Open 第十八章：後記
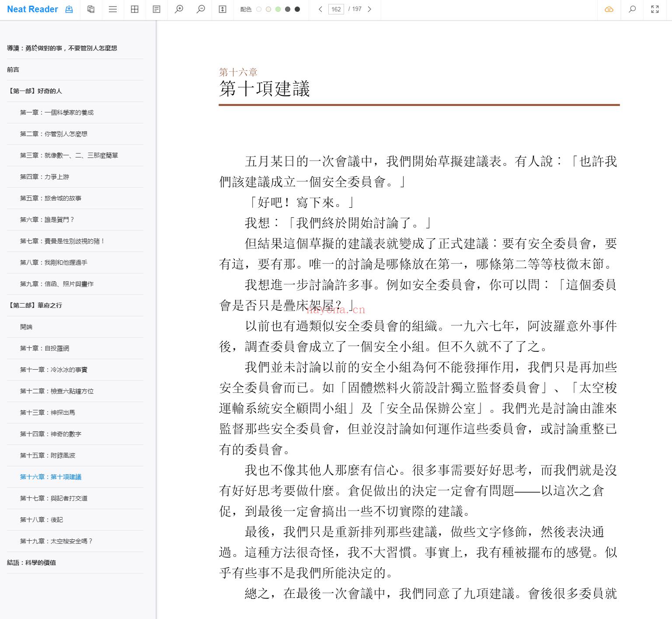 (42, 520)
